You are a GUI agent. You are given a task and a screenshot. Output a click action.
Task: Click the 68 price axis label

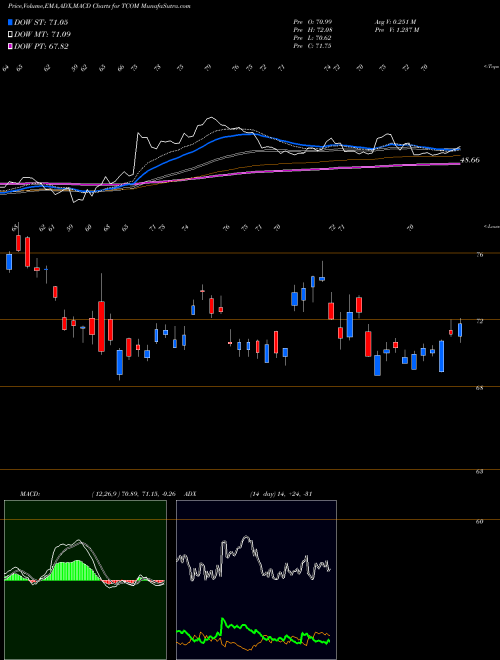(479, 388)
